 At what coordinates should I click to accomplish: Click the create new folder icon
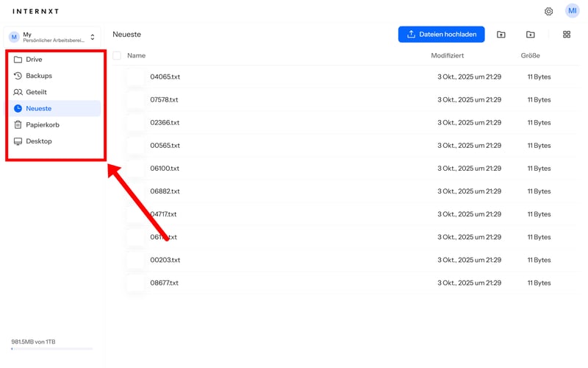(531, 35)
